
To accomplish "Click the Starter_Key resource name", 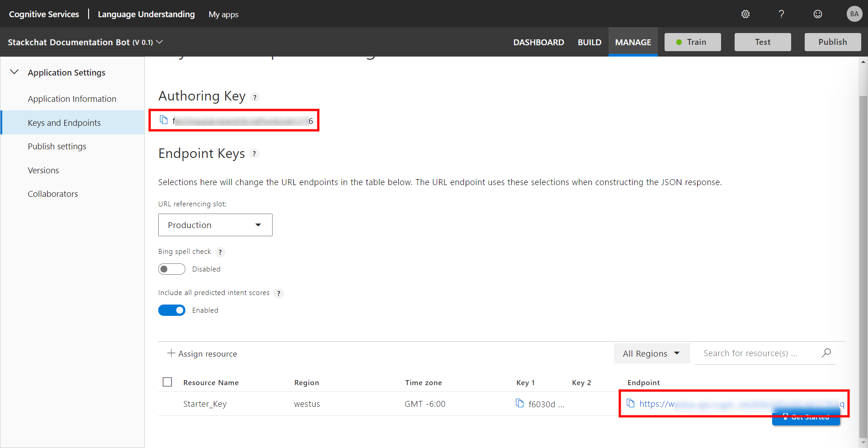I will point(205,404).
